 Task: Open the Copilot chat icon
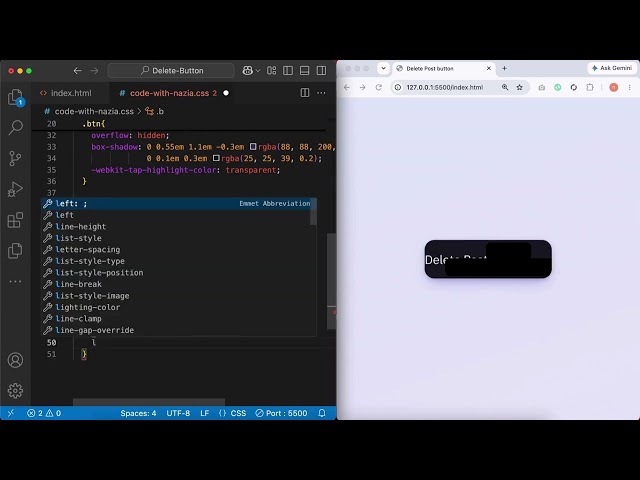point(247,71)
